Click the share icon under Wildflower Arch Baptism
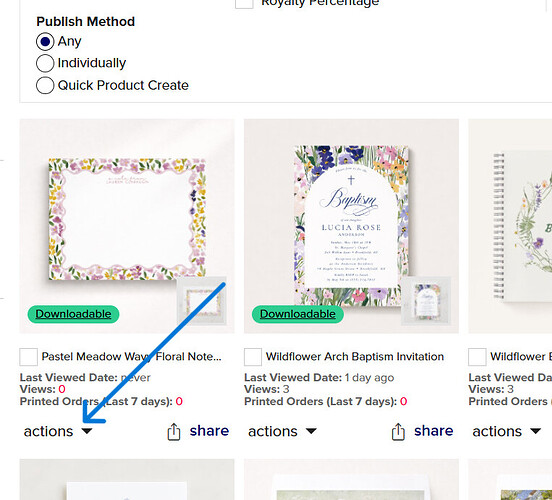 398,432
